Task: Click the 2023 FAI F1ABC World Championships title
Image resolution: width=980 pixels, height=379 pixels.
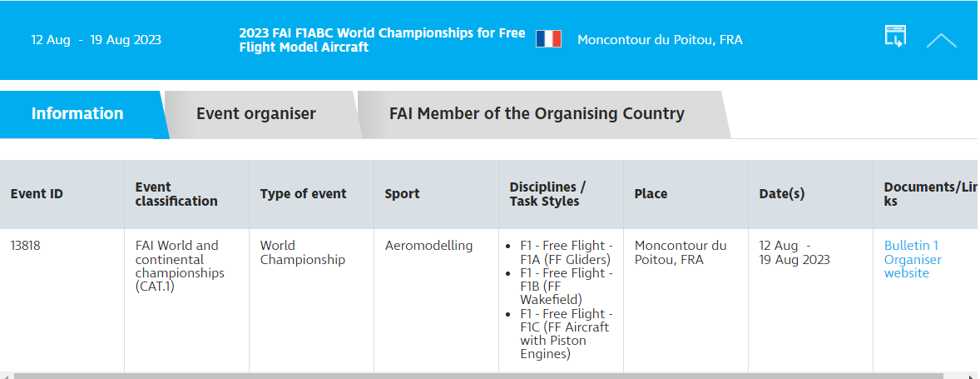Action: 382,40
